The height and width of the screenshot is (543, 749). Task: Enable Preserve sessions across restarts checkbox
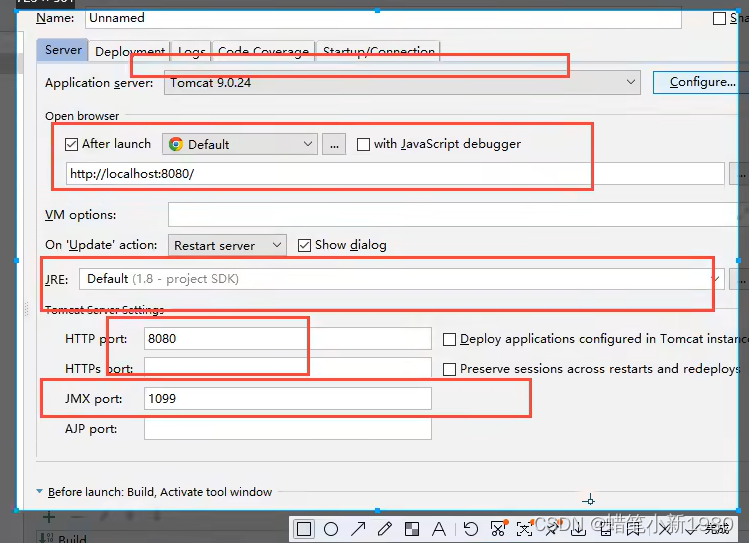pyautogui.click(x=449, y=369)
